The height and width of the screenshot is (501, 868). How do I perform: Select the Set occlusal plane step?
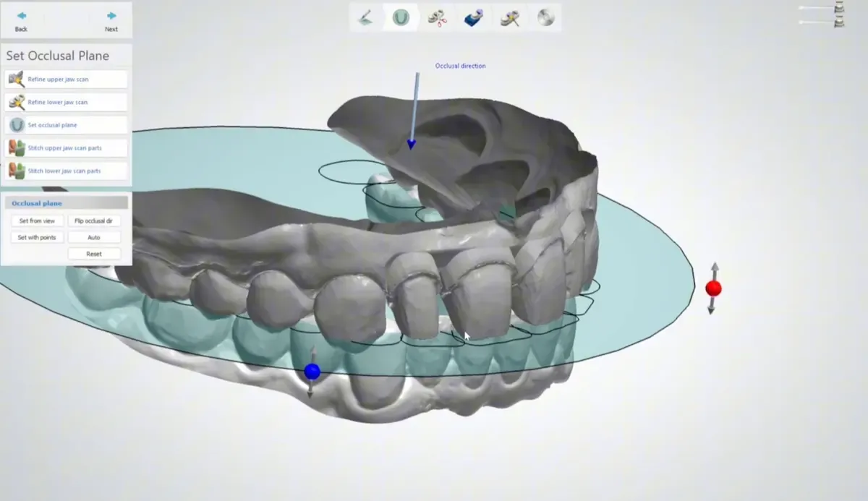click(x=66, y=125)
